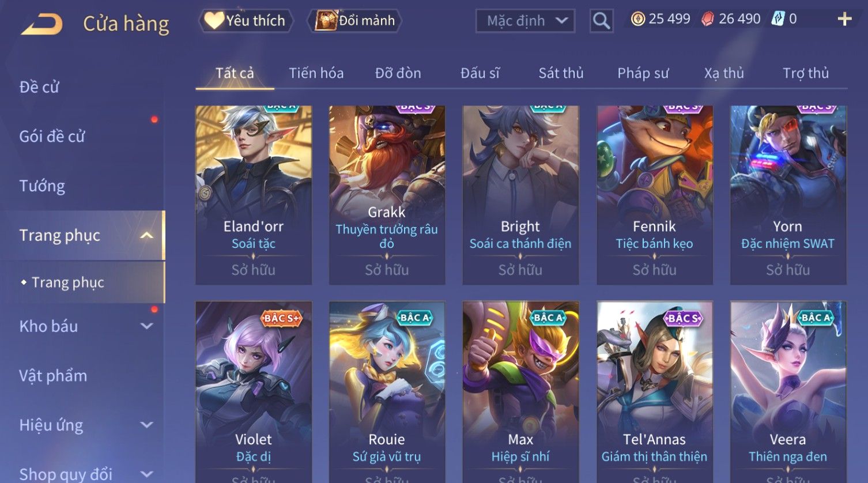Select the Violet Đặc dị skin card
The height and width of the screenshot is (483, 868).
[254, 392]
